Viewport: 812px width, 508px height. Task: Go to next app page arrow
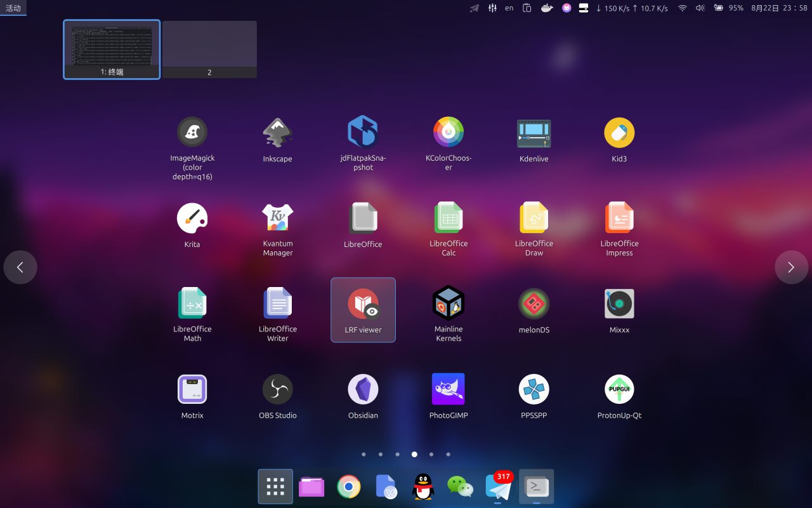pos(791,267)
